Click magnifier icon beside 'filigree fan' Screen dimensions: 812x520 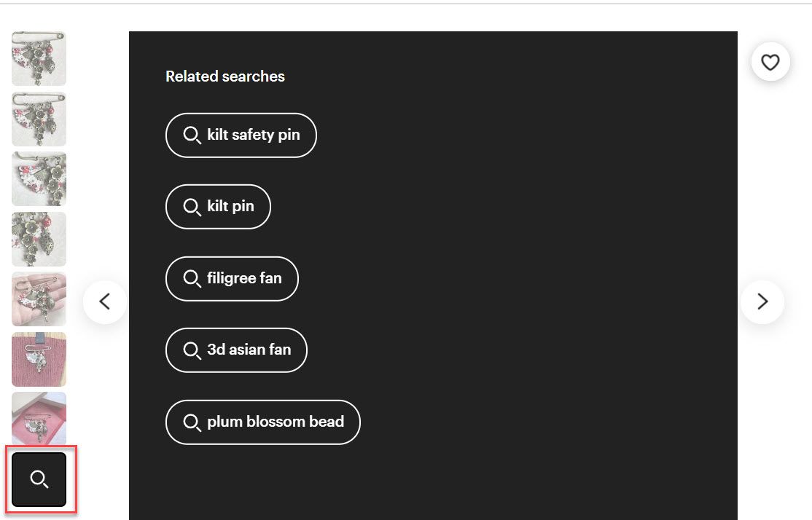(x=192, y=278)
